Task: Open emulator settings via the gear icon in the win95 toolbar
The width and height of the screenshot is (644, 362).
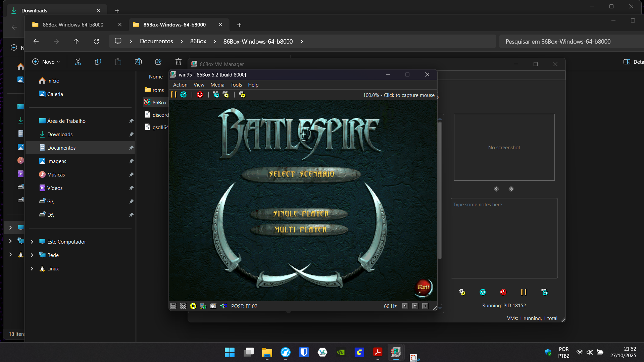Action: pyautogui.click(x=242, y=95)
